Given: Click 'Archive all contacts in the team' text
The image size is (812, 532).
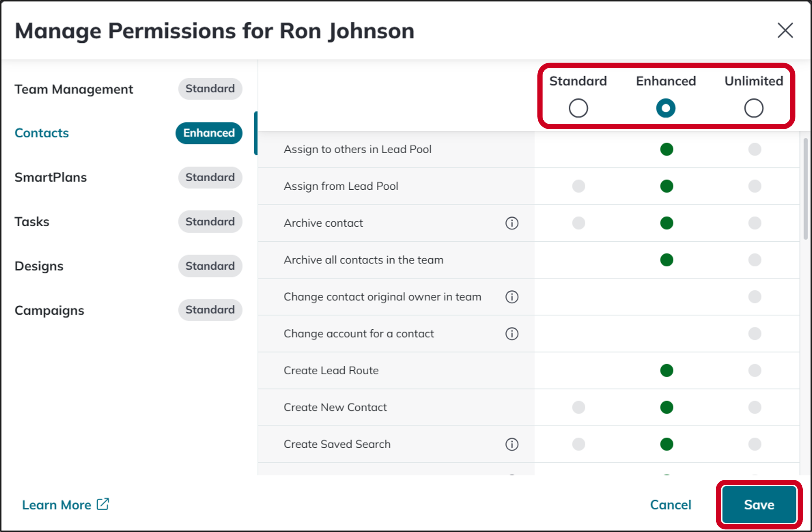Looking at the screenshot, I should tap(363, 260).
